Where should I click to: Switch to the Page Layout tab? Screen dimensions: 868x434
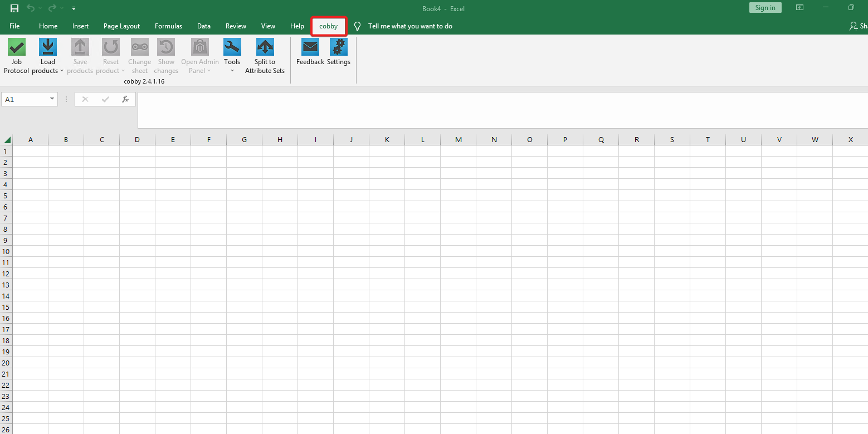pyautogui.click(x=121, y=26)
